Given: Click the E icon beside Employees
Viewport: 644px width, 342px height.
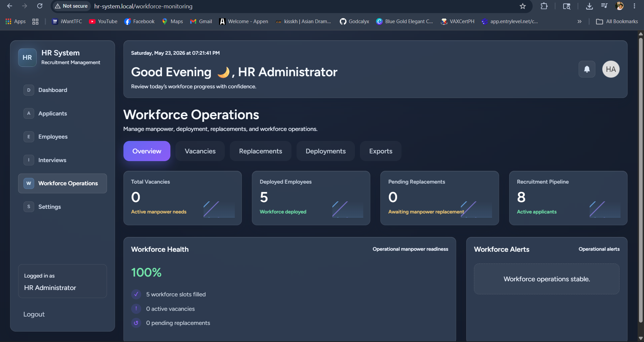Looking at the screenshot, I should click(x=29, y=137).
